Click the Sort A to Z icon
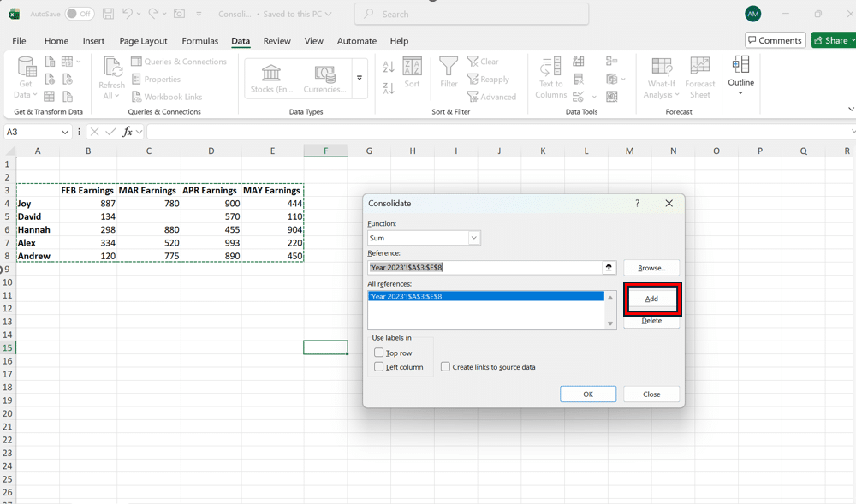 click(389, 68)
